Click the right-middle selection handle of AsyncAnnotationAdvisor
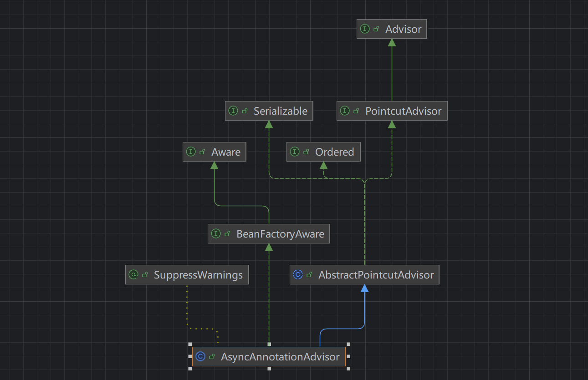588x380 pixels. point(348,357)
